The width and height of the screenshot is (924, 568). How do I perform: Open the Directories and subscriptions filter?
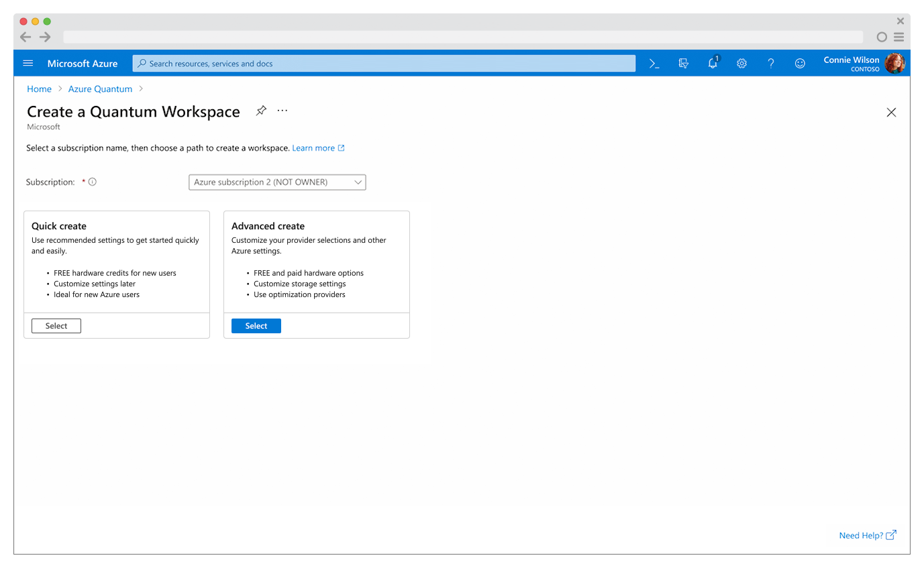(684, 63)
